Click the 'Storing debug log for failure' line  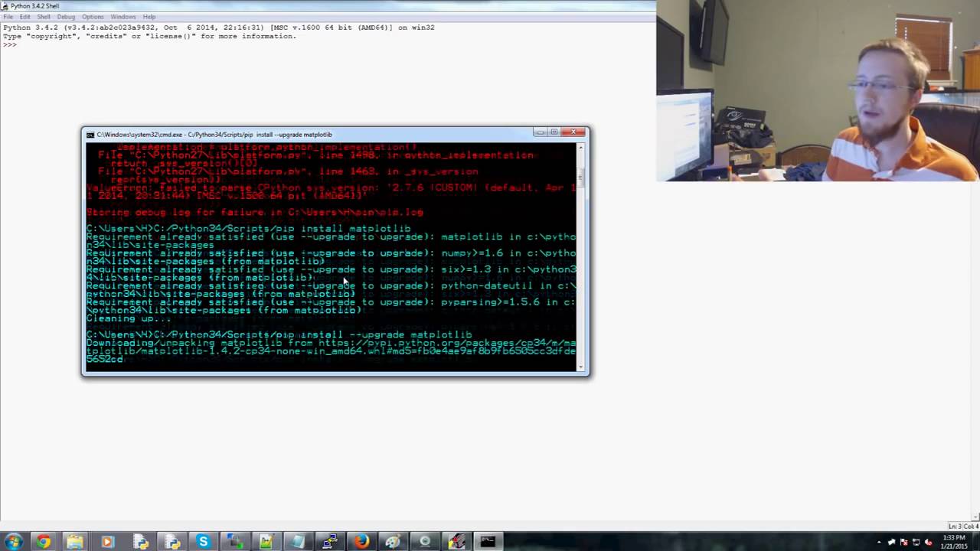point(254,212)
